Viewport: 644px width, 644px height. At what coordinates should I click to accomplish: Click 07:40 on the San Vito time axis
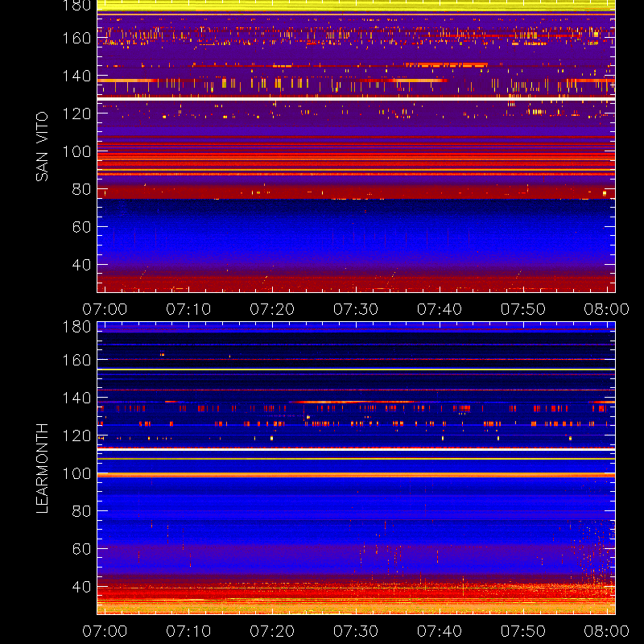pos(440,309)
